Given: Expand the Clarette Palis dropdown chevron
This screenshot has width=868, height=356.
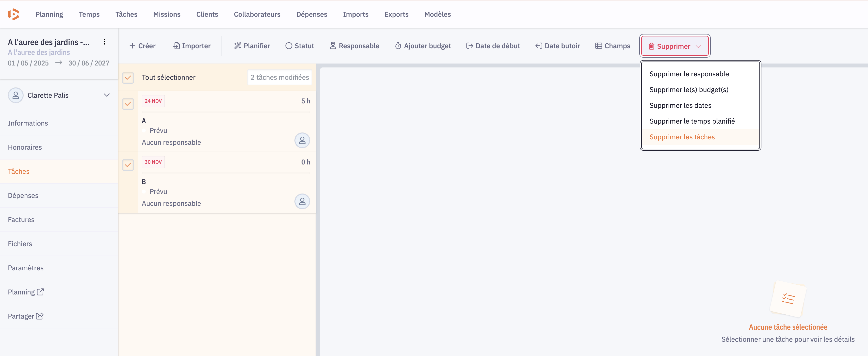Looking at the screenshot, I should 107,95.
